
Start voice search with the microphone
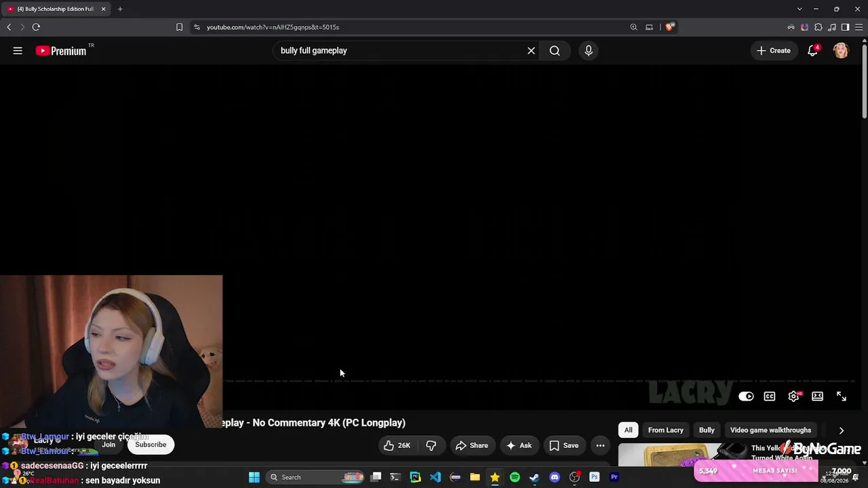(x=588, y=51)
